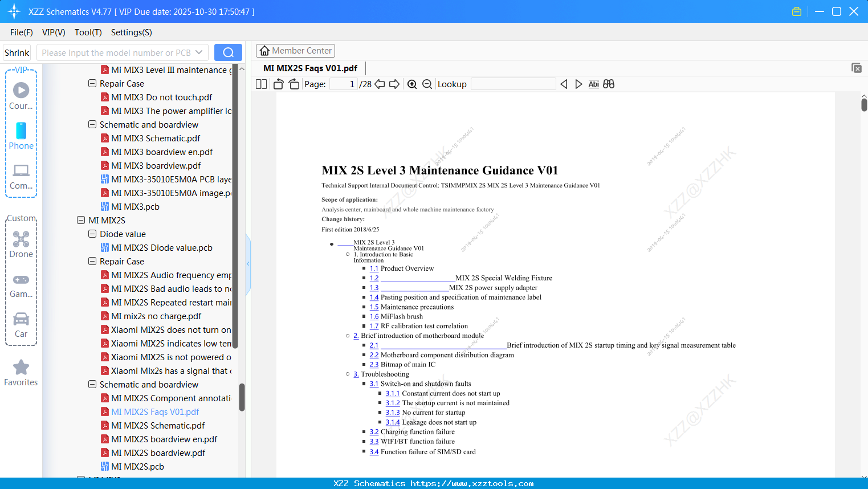Open MI MIX2S Diode value.pcb
Image resolution: width=868 pixels, height=489 pixels.
(x=162, y=247)
